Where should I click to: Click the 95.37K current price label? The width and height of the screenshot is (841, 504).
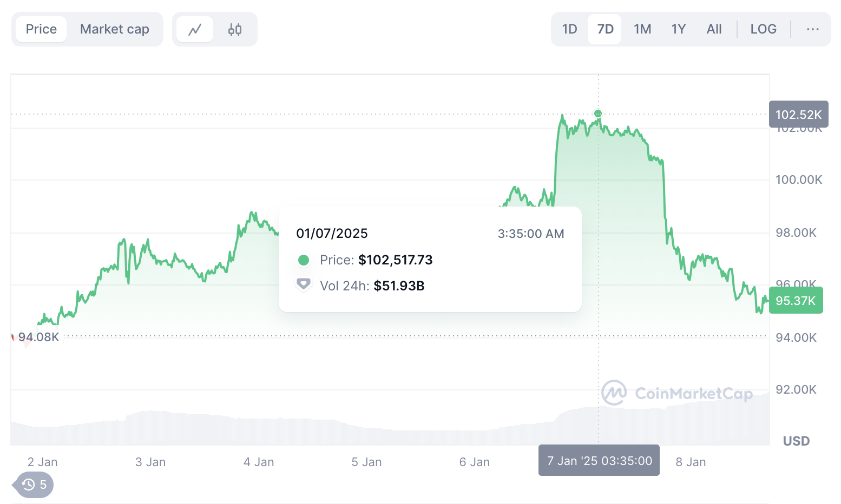point(796,300)
